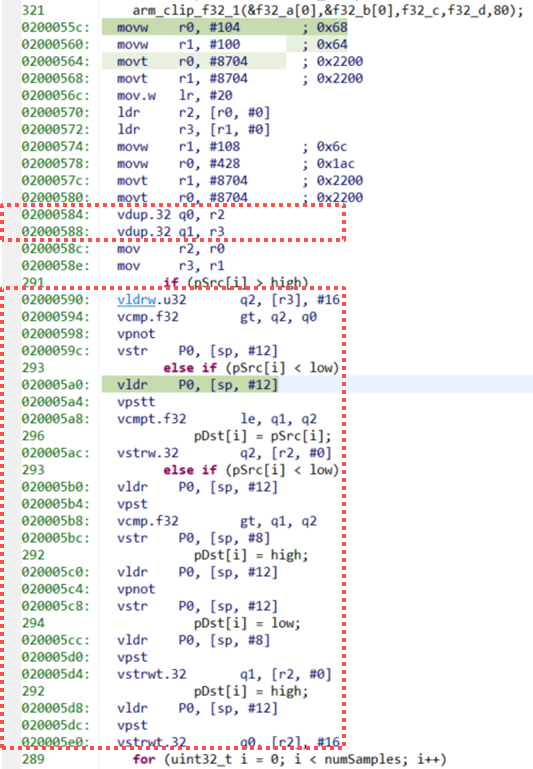Click the vpnot instruction at 020005c4

pos(136,589)
